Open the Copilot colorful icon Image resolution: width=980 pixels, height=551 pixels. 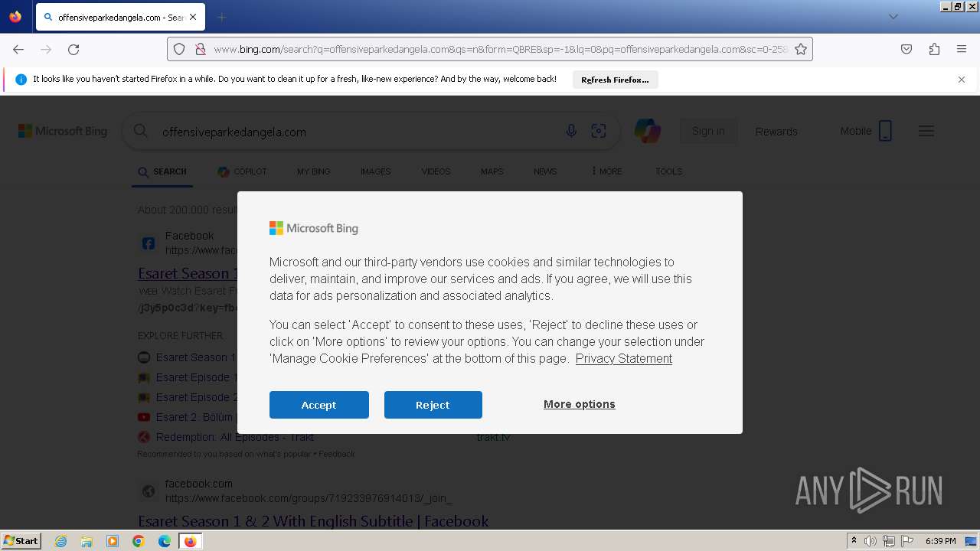point(648,132)
